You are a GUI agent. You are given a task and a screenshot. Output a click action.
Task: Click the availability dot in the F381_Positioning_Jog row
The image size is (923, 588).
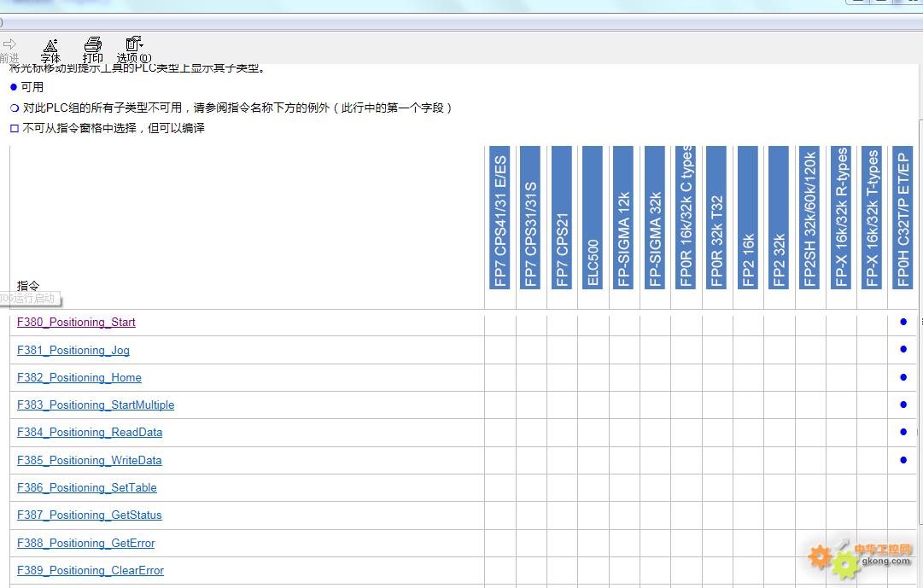point(903,350)
